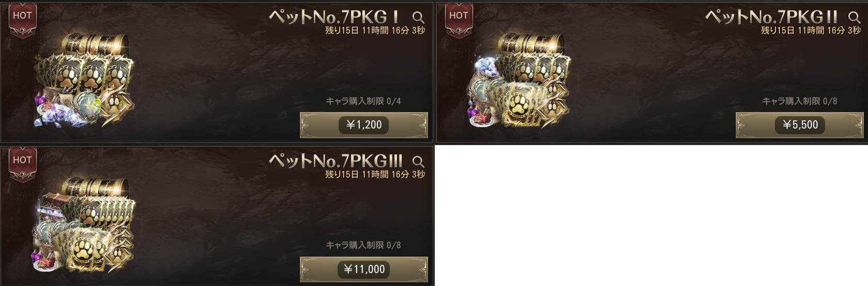This screenshot has width=868, height=286.
Task: Click PKG II remaining time countdown text
Action: [811, 30]
